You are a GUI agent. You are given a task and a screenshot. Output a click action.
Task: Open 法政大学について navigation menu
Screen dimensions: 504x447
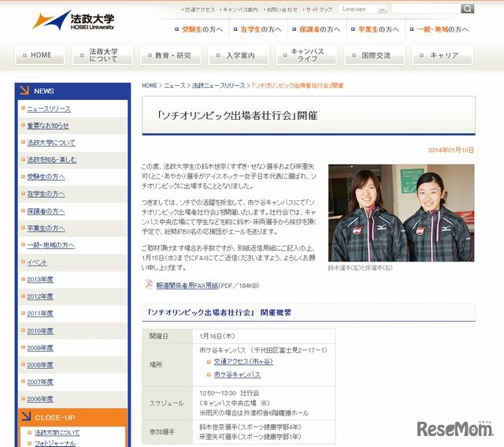102,55
